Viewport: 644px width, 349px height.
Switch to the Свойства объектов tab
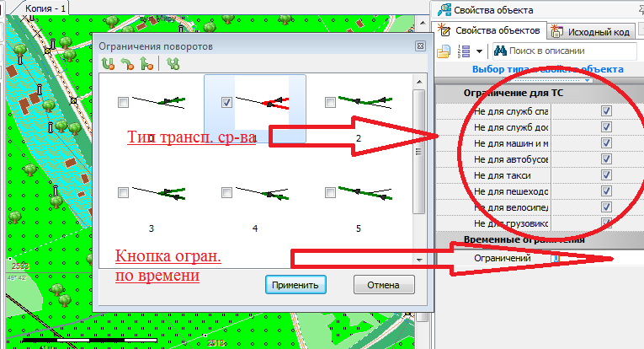click(x=490, y=31)
